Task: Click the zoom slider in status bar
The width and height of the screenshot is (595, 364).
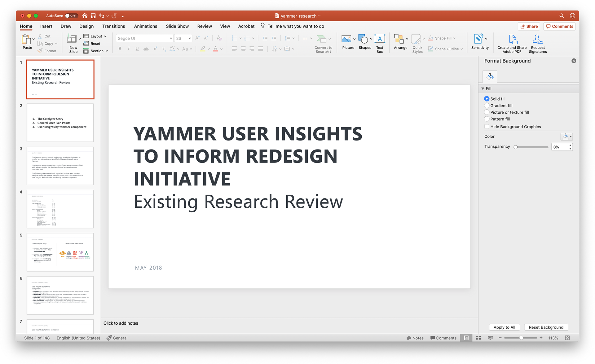Action: (521, 338)
